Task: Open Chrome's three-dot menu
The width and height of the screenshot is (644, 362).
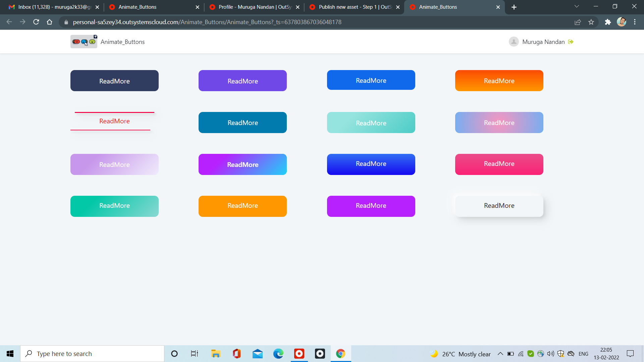Action: click(635, 22)
